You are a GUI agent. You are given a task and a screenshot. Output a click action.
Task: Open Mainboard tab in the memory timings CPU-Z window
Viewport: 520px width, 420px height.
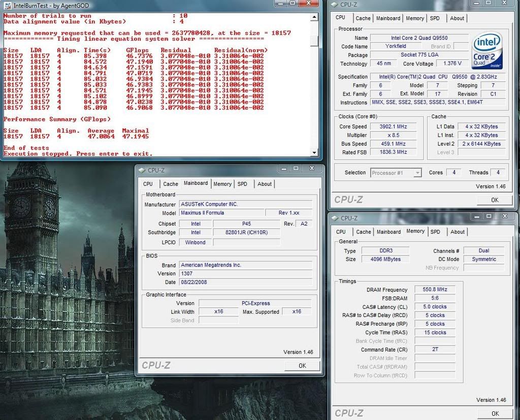coord(388,232)
